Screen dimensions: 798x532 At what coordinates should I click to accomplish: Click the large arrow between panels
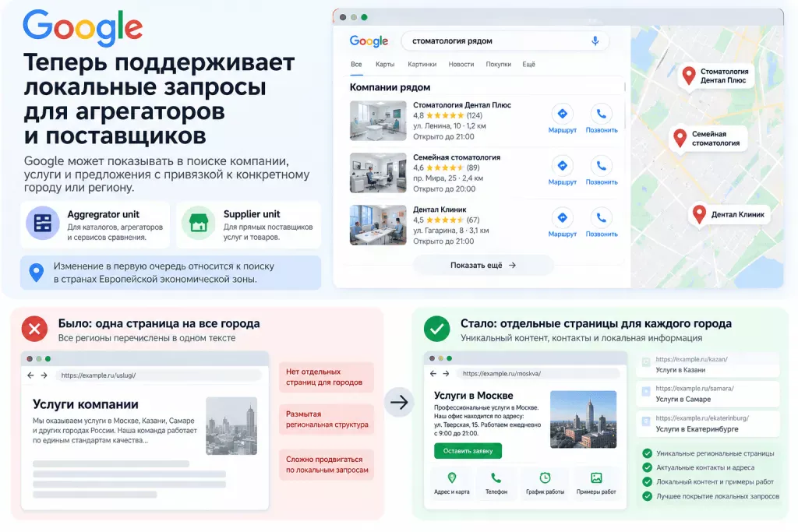tap(399, 402)
